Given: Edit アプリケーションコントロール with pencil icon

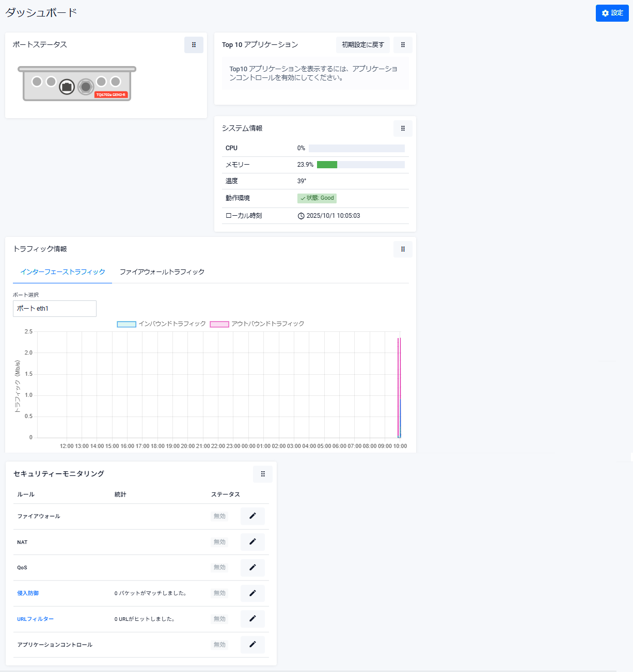Looking at the screenshot, I should (252, 645).
